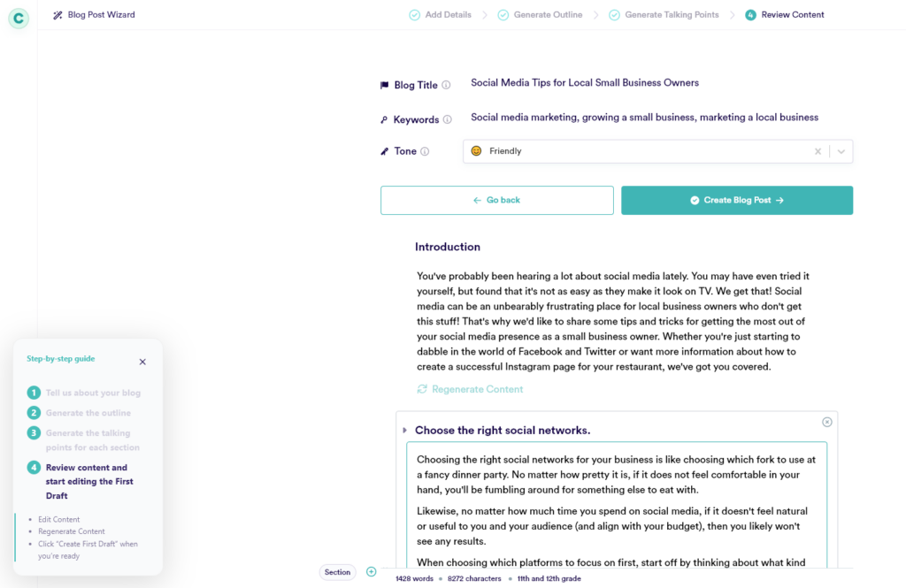
Task: Collapse the Choose the right social networks section
Action: tap(406, 431)
